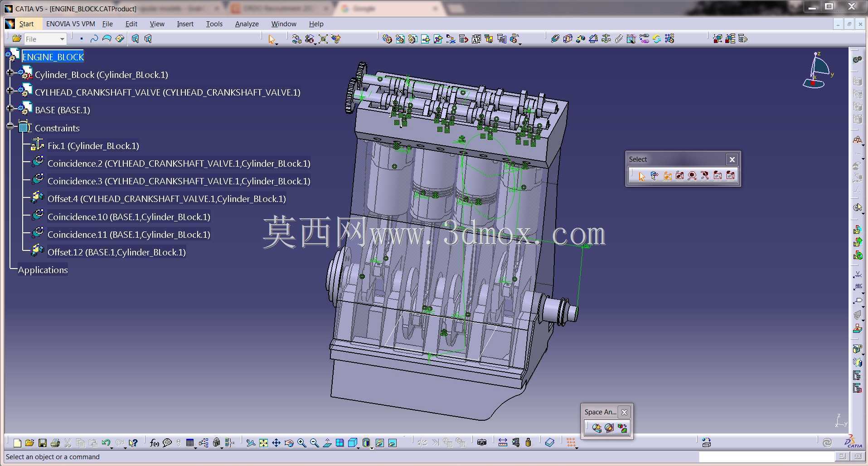
Task: Click the Hide/Show icon in the bottom toolbar
Action: (x=380, y=443)
